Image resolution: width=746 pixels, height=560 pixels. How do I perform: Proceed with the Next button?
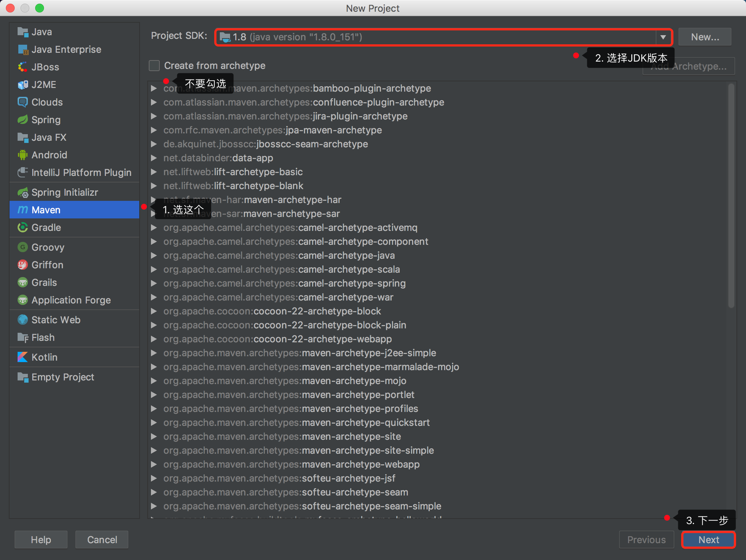(708, 540)
